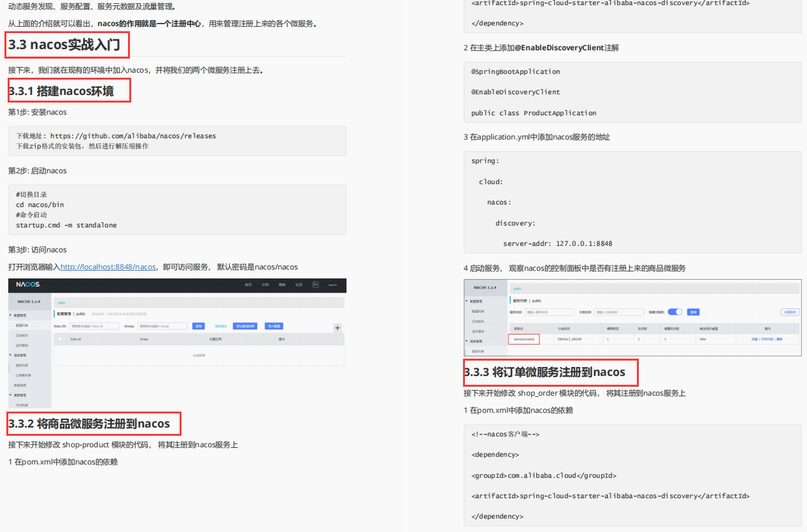Toggle the 隐藏空服务 switch
This screenshot has height=532, width=807.
pyautogui.click(x=675, y=312)
